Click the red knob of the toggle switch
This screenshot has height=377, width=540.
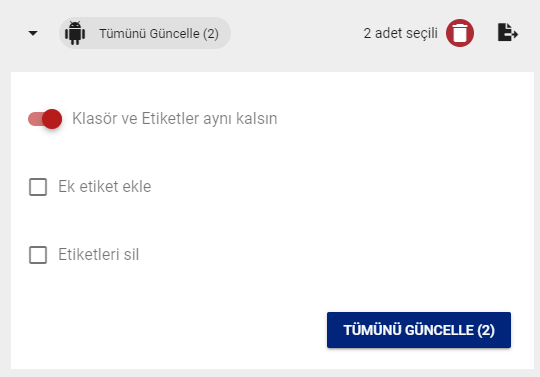(x=52, y=119)
